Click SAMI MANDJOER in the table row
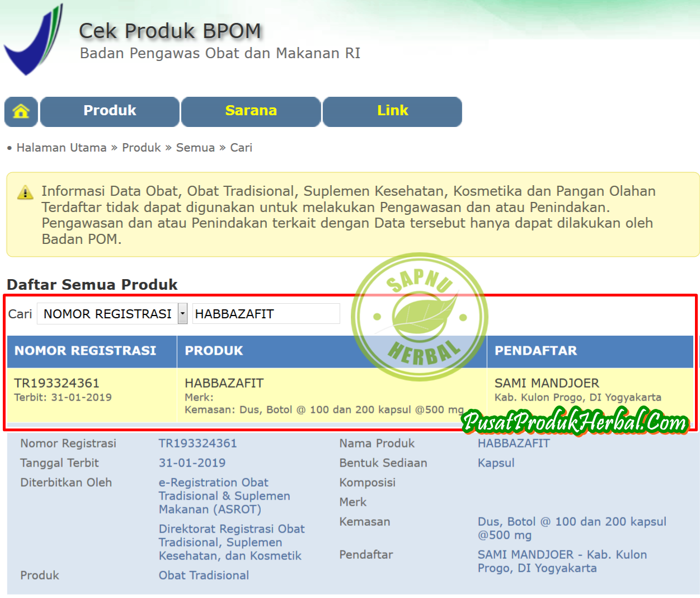The width and height of the screenshot is (700, 598). (547, 384)
